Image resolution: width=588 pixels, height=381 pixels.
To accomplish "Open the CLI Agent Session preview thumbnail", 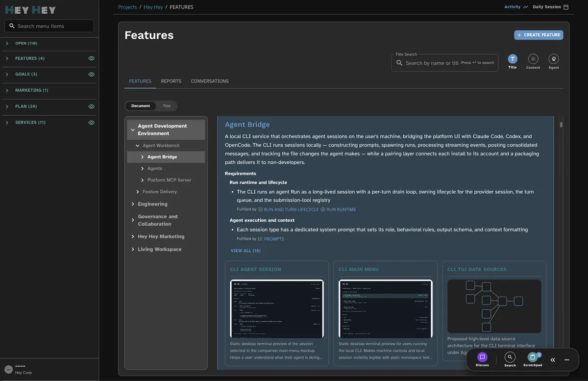I will (x=277, y=309).
